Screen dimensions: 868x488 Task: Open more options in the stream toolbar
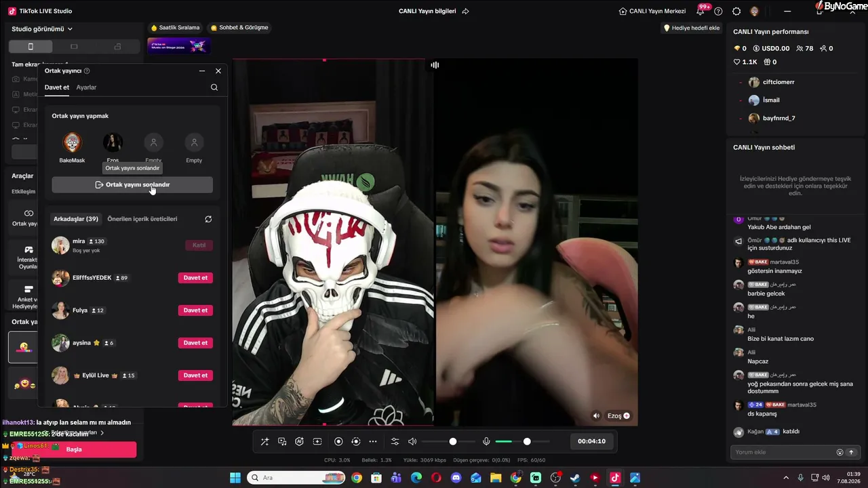tap(373, 442)
